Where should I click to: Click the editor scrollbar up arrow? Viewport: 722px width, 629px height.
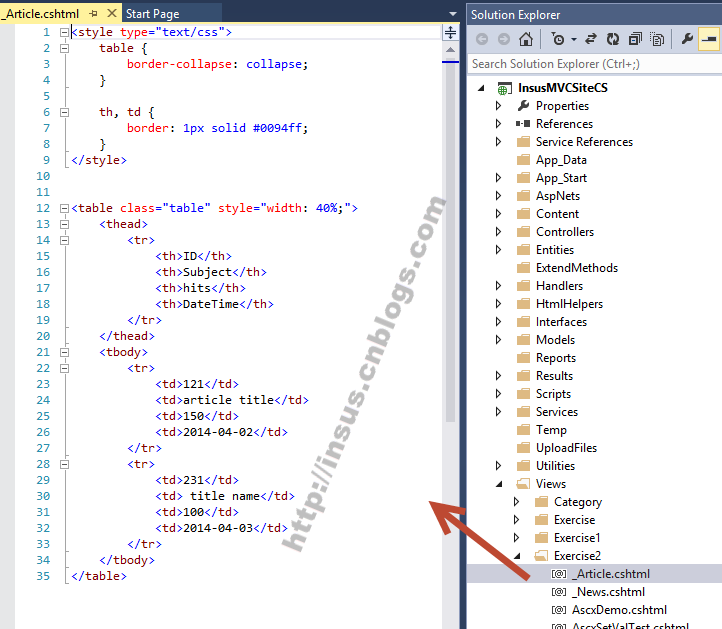point(450,50)
